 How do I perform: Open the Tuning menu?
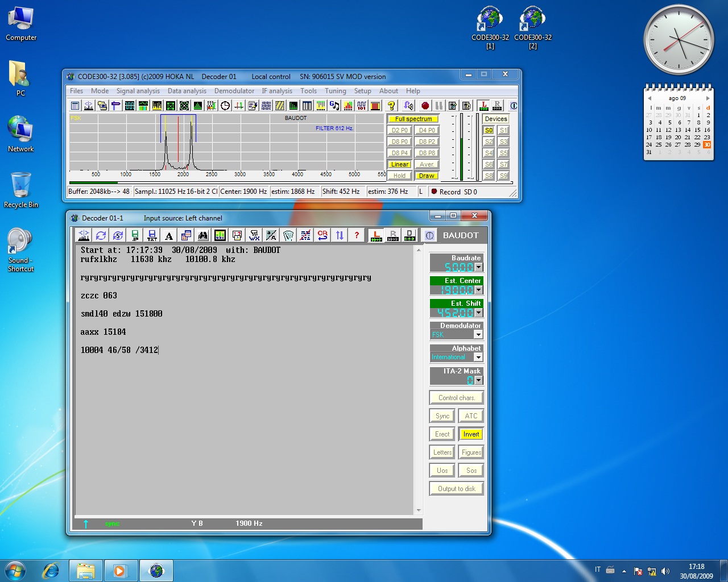point(336,91)
